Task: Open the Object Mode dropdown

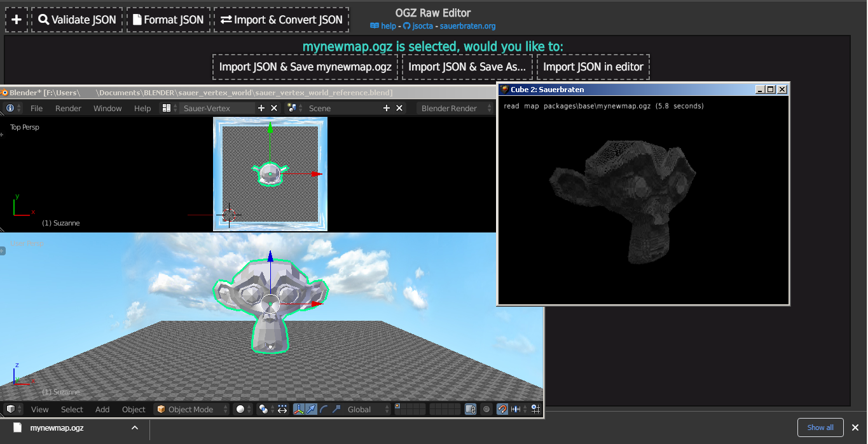Action: coord(191,409)
